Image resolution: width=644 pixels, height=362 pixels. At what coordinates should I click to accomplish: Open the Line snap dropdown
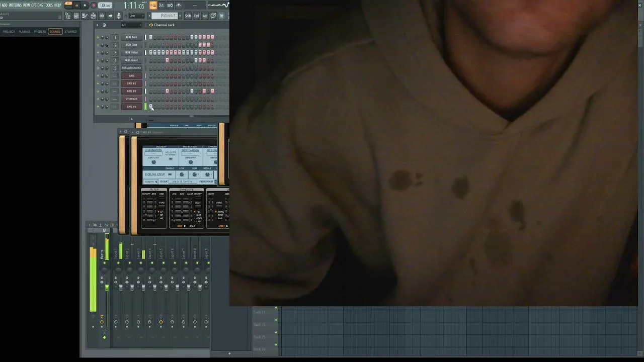point(136,16)
